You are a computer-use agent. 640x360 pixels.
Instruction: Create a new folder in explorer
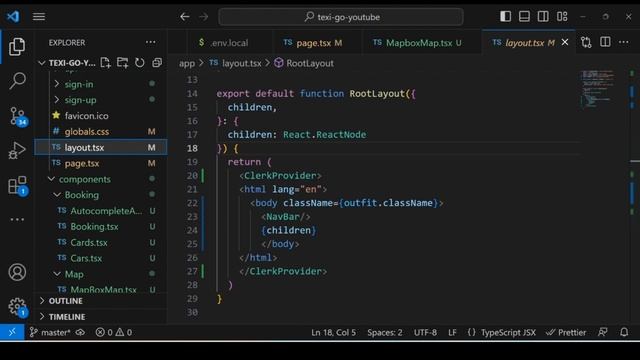[122, 62]
